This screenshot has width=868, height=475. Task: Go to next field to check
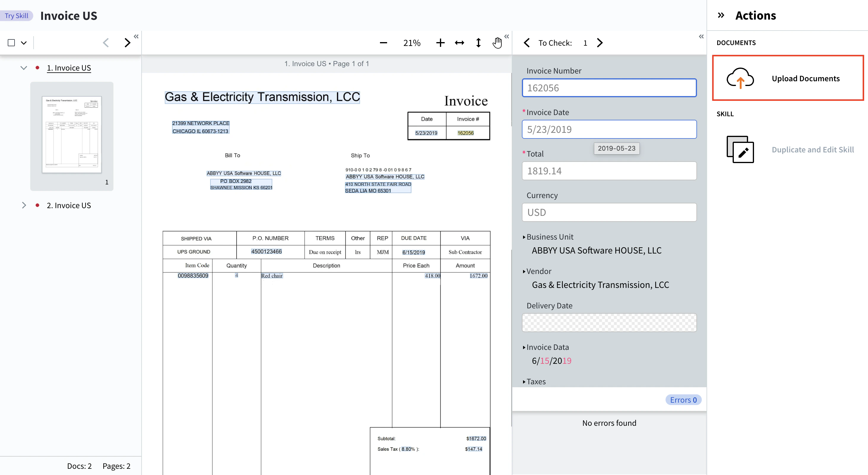tap(600, 43)
